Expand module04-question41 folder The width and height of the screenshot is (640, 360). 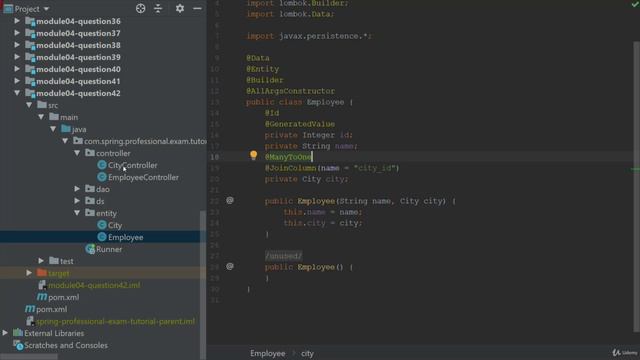(x=17, y=81)
